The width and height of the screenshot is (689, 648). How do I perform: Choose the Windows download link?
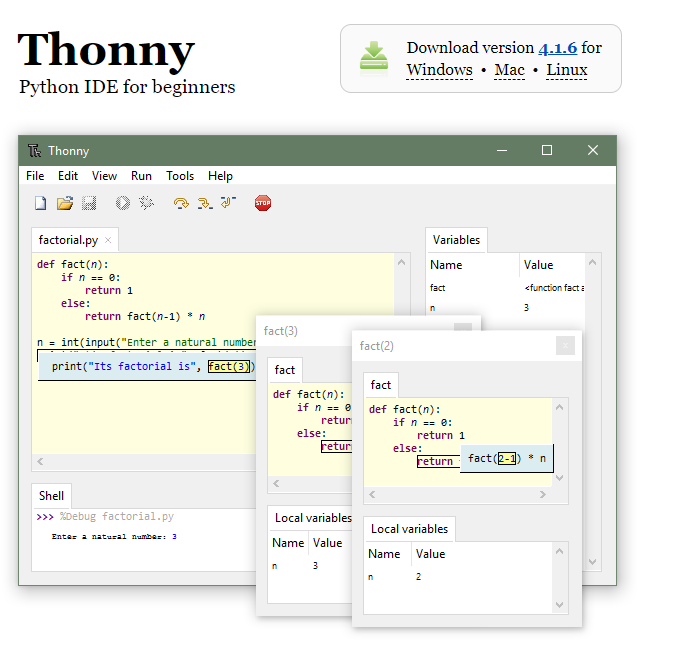439,70
